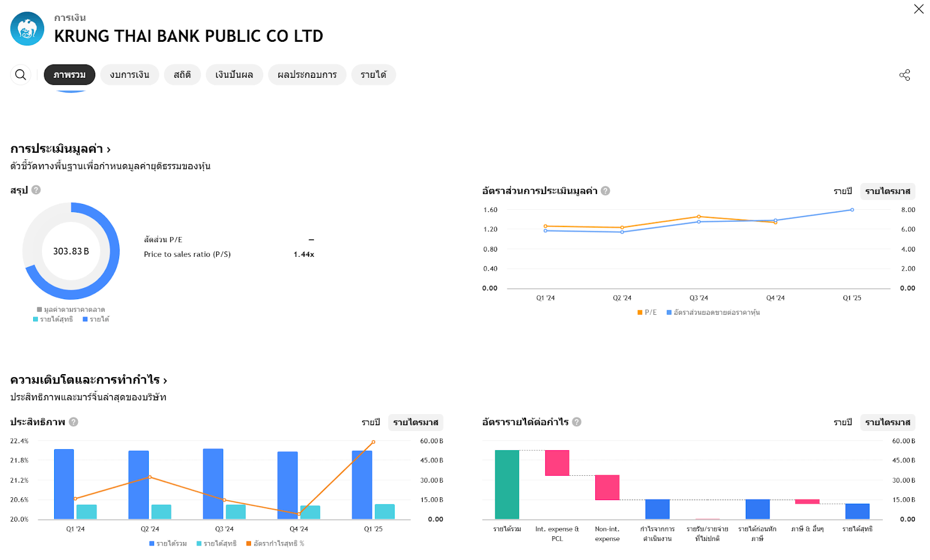Open help icon next to ประสิทธิภาพ
The height and width of the screenshot is (560, 930).
point(73,422)
